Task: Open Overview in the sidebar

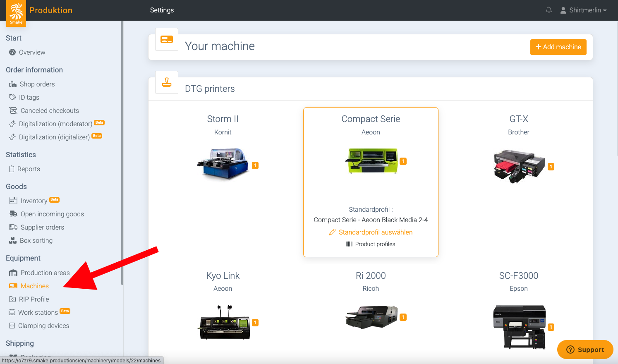Action: tap(32, 52)
